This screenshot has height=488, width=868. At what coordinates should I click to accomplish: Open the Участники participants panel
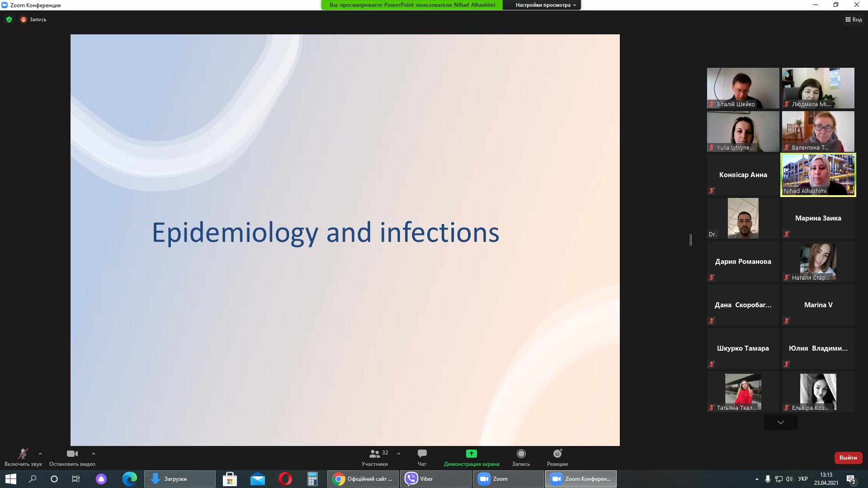point(375,458)
